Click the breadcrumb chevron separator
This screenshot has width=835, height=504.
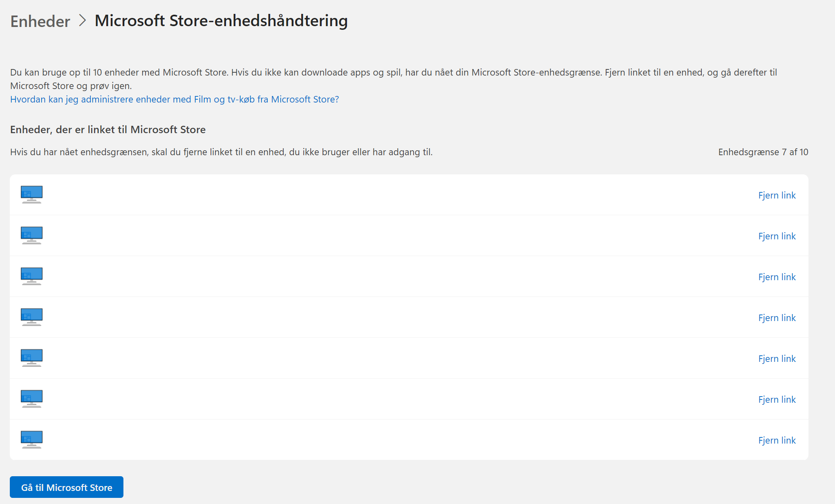point(83,20)
